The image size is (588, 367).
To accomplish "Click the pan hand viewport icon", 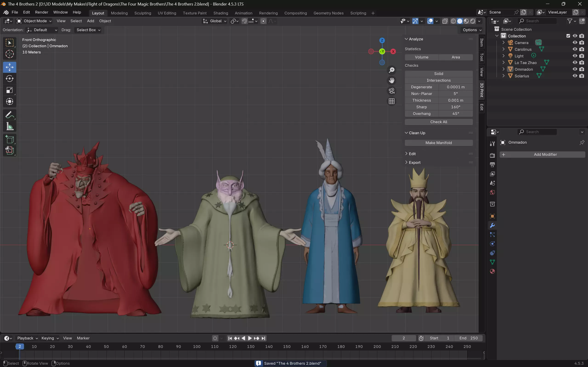I will pyautogui.click(x=392, y=80).
